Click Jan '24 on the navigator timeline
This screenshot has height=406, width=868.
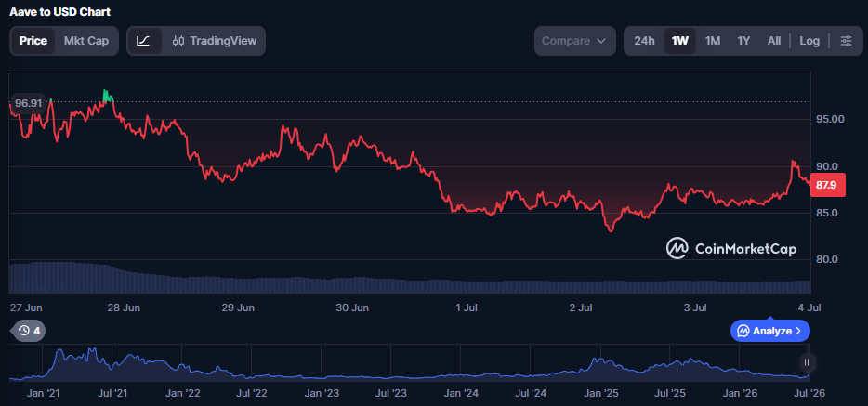(x=462, y=394)
